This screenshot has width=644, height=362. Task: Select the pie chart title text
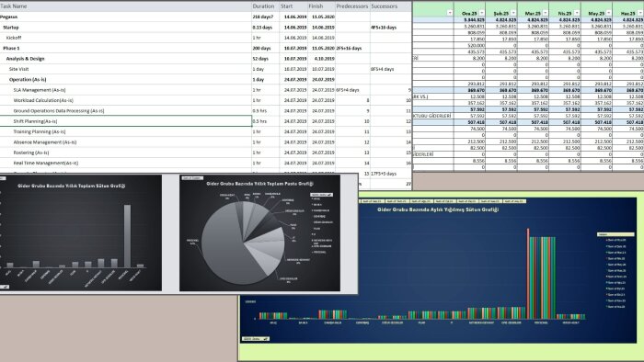[259, 184]
